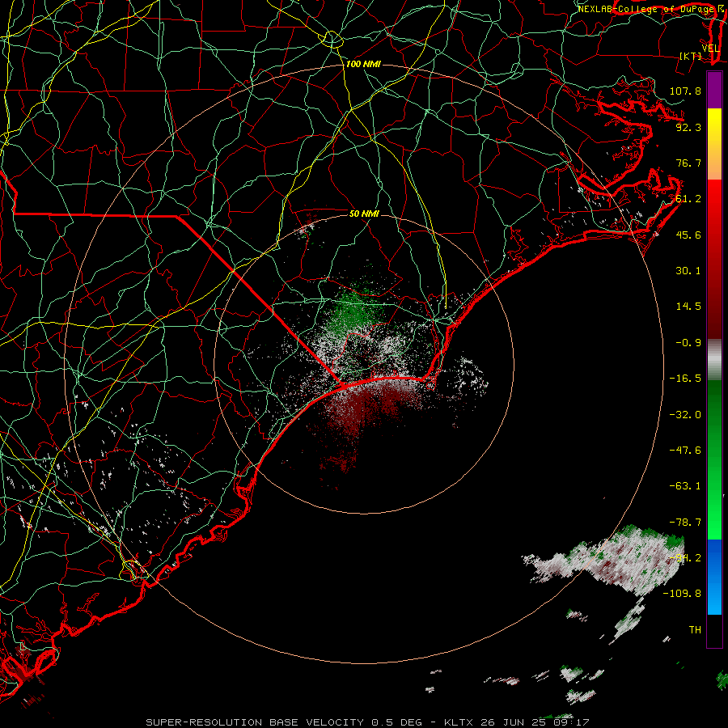Viewport: 728px width, 728px height.
Task: Click the -16.5 legend value
Action: click(685, 379)
